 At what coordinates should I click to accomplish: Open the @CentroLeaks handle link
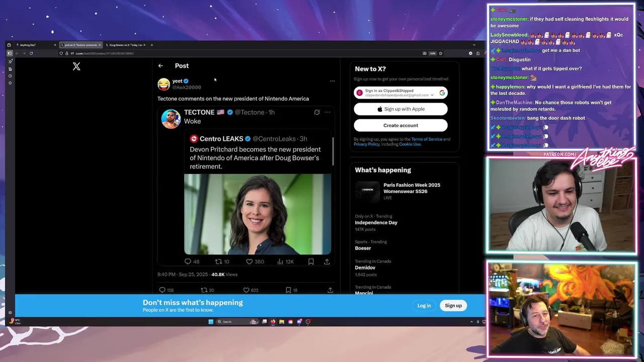274,139
